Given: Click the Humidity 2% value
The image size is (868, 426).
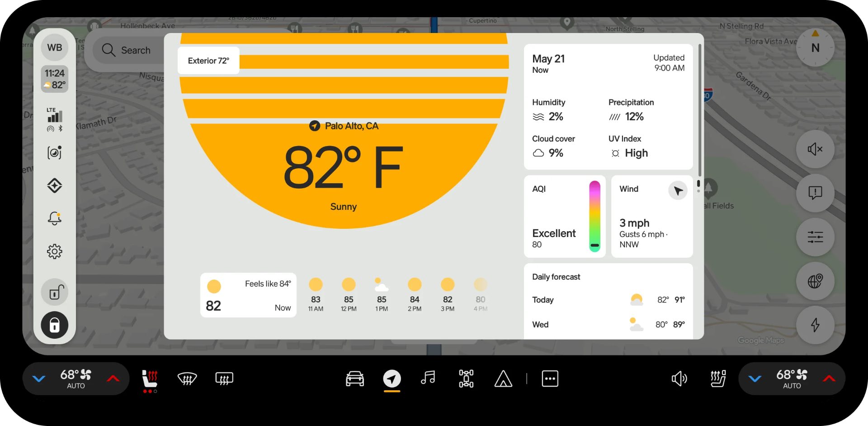Looking at the screenshot, I should (556, 117).
